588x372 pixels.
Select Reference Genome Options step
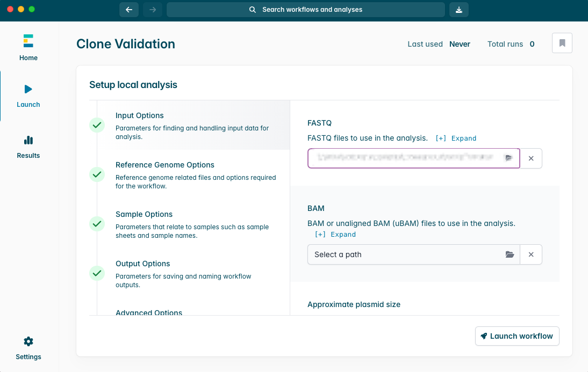164,165
